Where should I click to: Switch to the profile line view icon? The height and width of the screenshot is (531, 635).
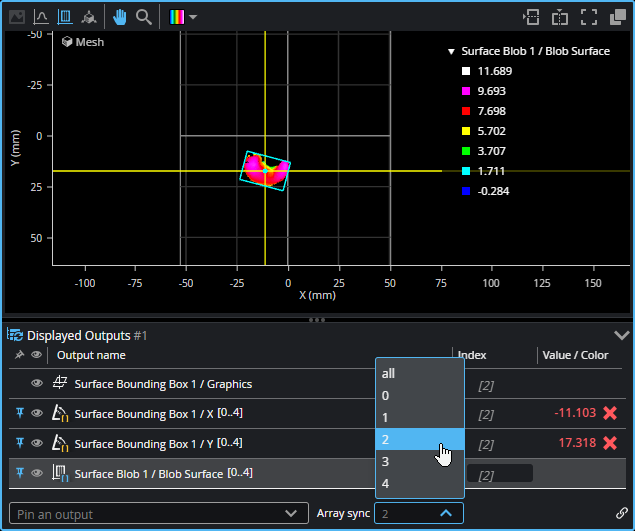41,17
